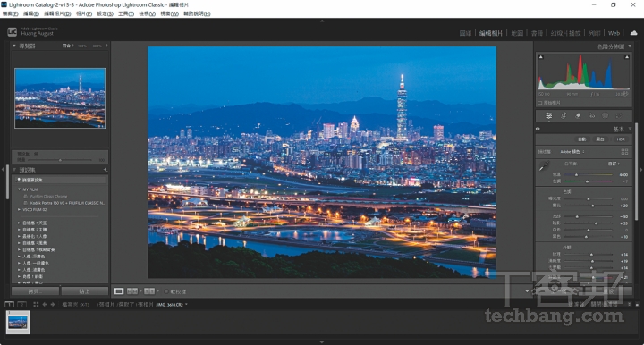
Task: Open the Settings (設定) menu
Action: point(106,13)
